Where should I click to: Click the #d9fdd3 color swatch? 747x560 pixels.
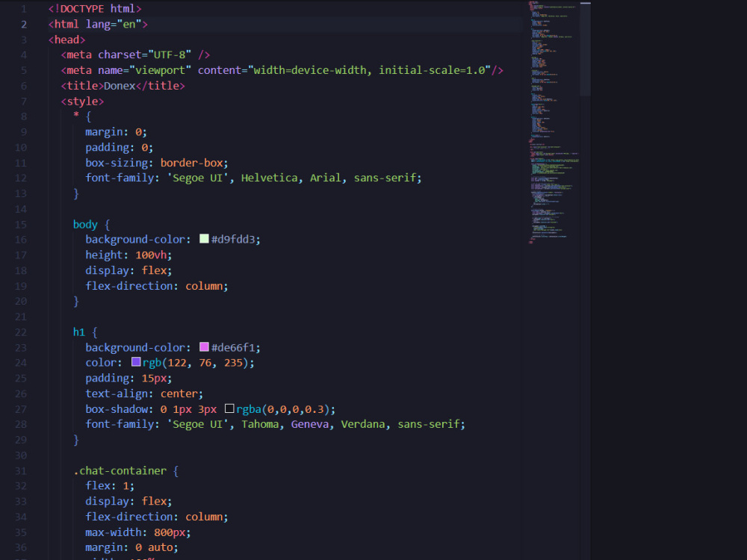point(204,239)
